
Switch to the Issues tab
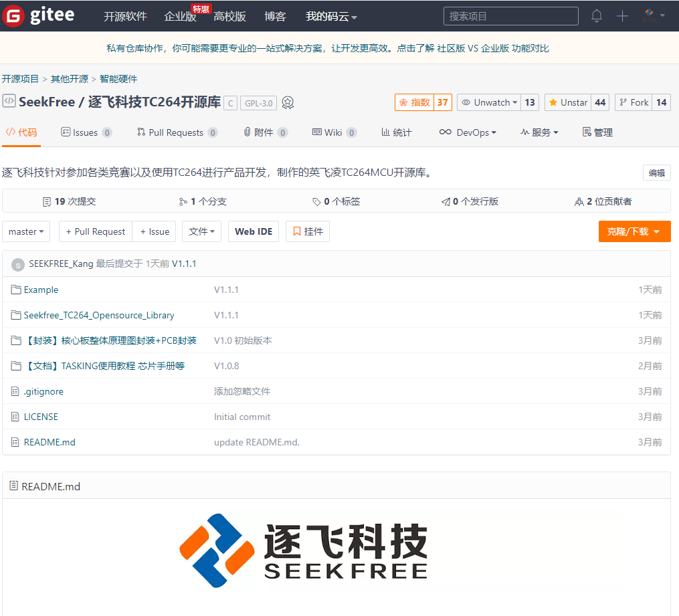86,132
